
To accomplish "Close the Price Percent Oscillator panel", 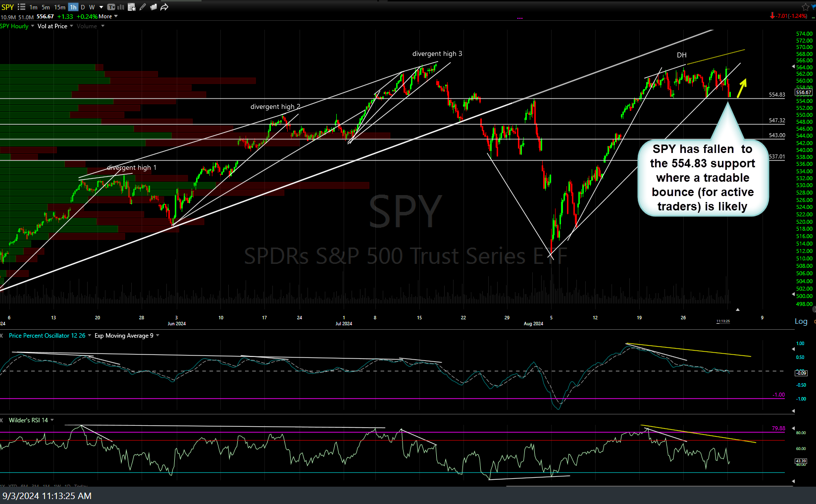I will [x=2, y=336].
